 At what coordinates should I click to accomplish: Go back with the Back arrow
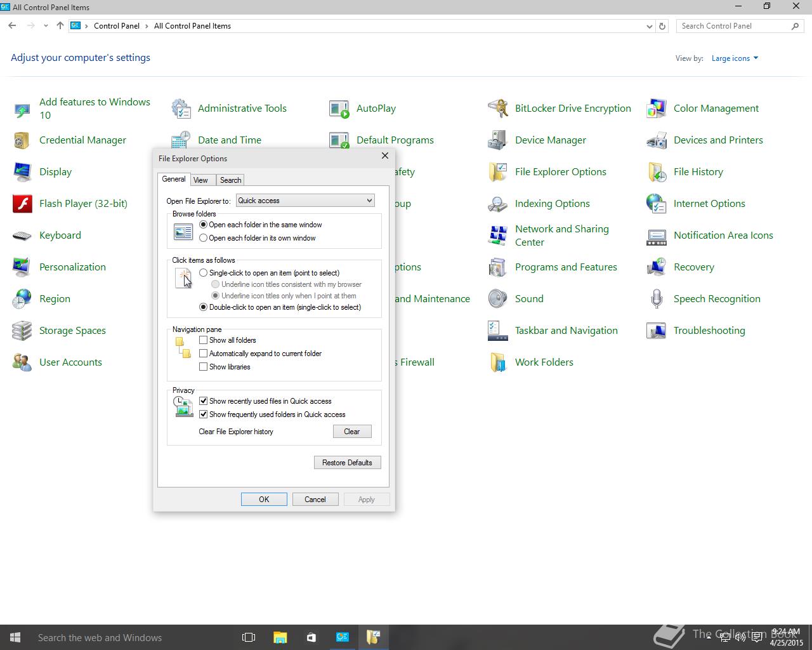click(12, 26)
